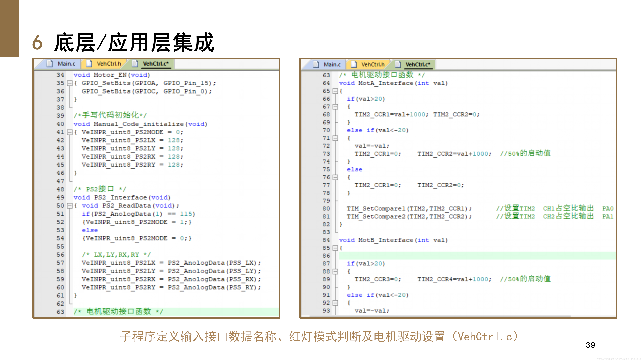Click 'void MotB_Interface(int val)' line 84
The width and height of the screenshot is (644, 362).
393,240
